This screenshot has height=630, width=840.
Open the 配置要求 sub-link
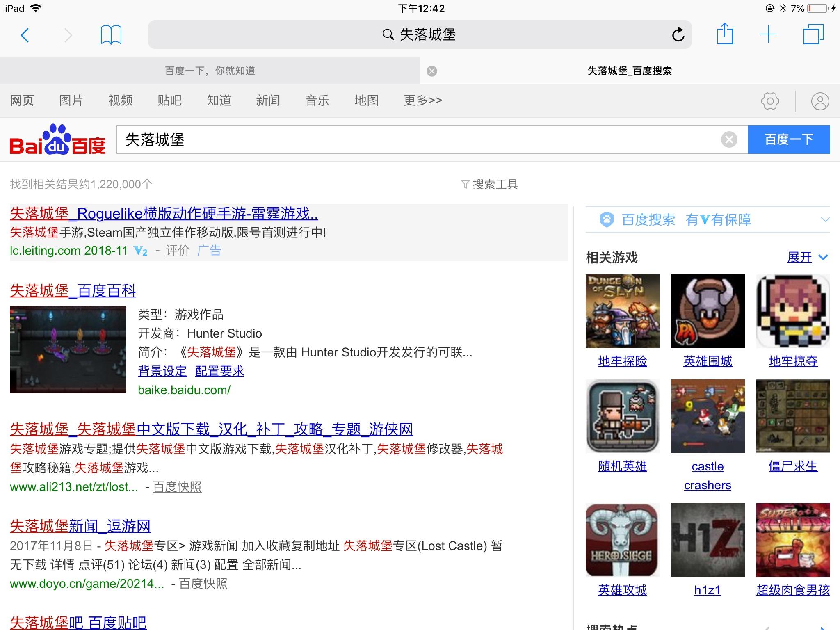coord(220,371)
